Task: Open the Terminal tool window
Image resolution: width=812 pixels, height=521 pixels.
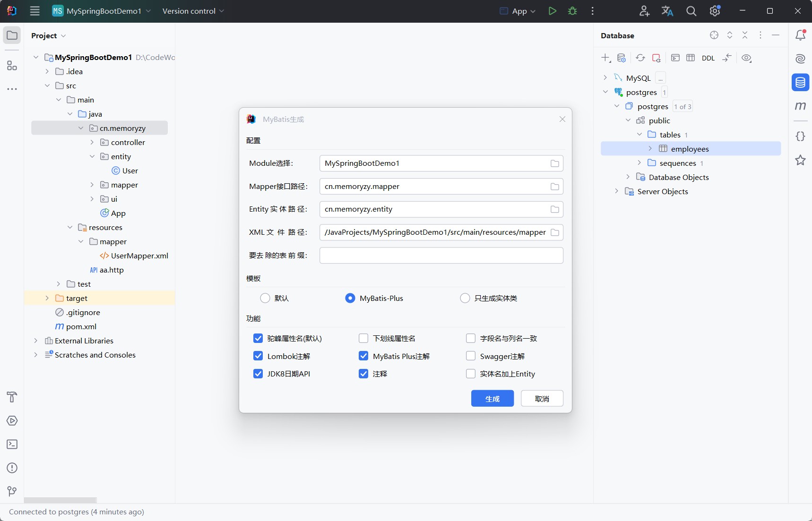Action: pyautogui.click(x=12, y=444)
